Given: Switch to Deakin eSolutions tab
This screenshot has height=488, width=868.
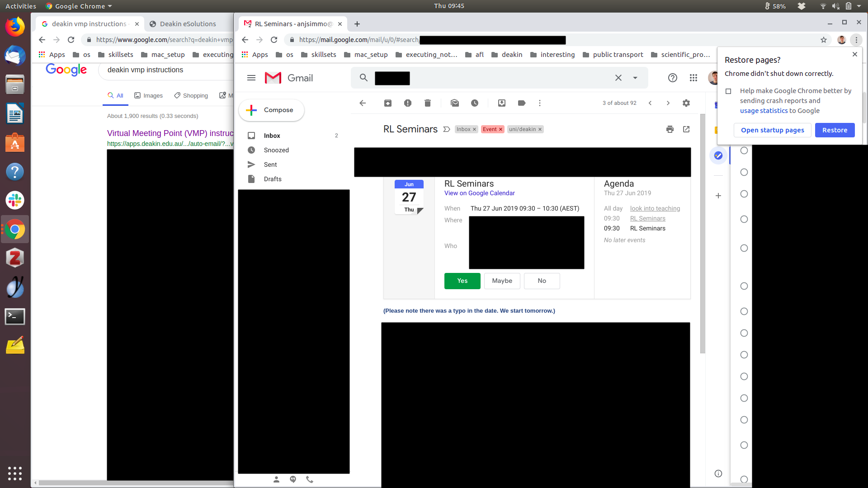Looking at the screenshot, I should click(188, 24).
